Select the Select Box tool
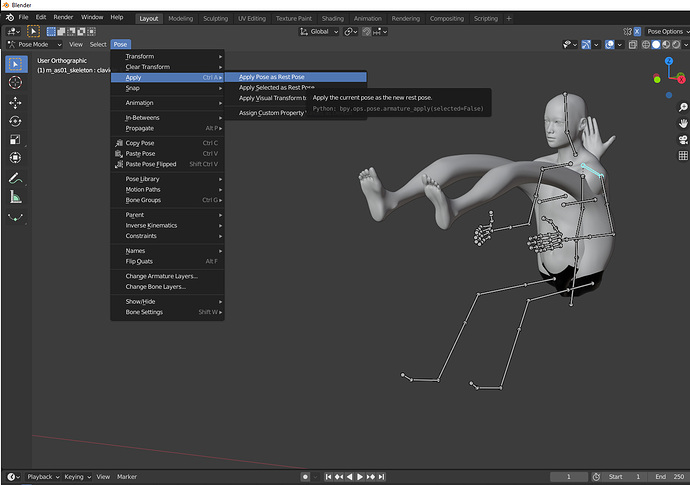 tap(16, 64)
